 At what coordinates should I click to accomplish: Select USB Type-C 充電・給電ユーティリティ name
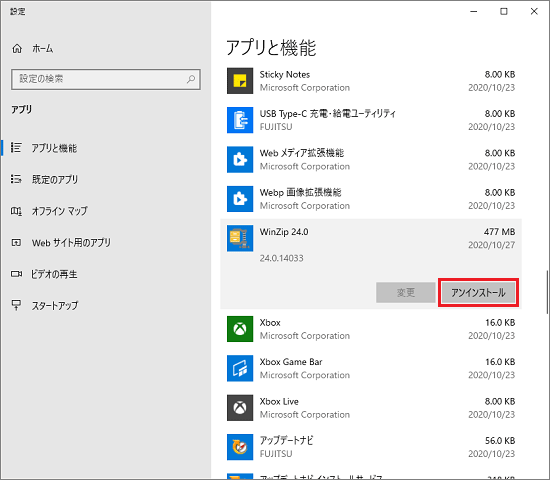(x=328, y=114)
